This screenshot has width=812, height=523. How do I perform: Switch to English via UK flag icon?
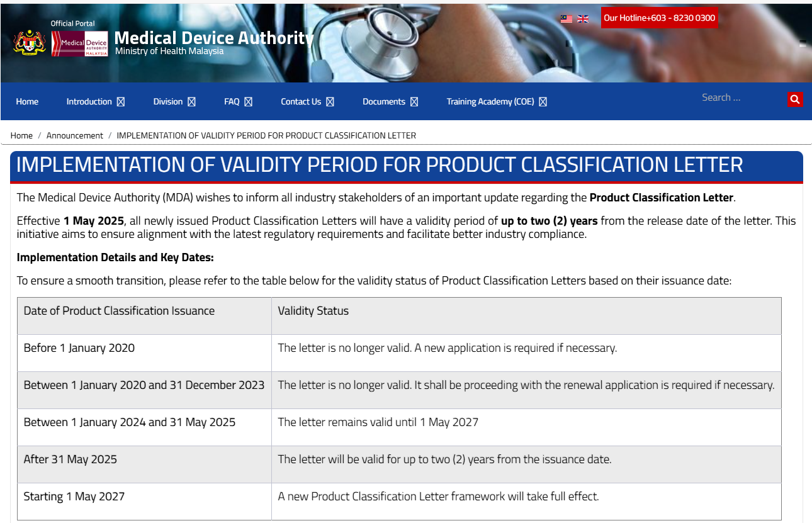[x=583, y=19]
